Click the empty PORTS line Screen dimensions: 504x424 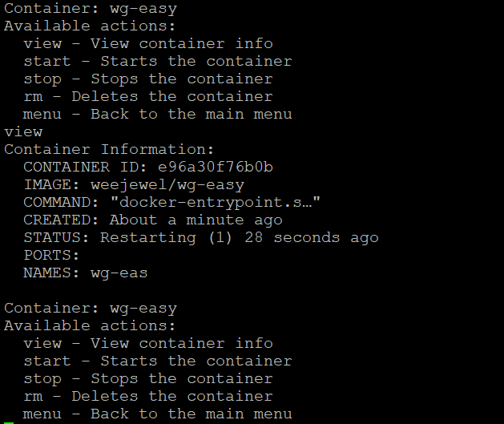(x=51, y=255)
